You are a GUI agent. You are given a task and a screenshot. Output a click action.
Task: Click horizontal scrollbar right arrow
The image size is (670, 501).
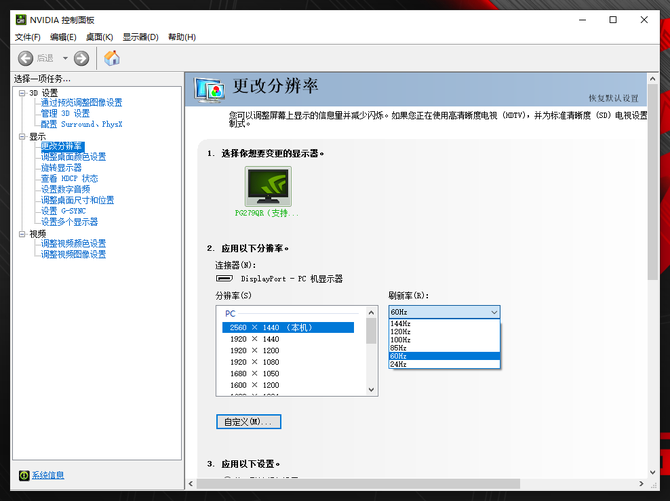pos(641,483)
